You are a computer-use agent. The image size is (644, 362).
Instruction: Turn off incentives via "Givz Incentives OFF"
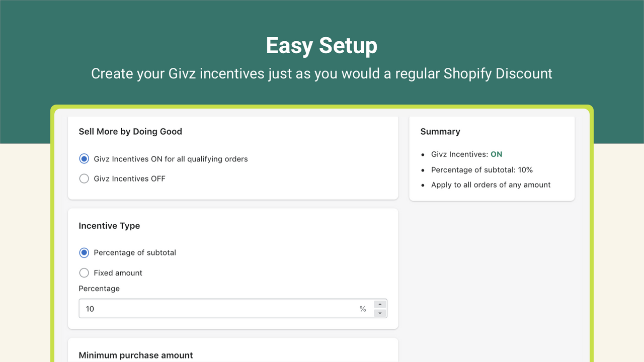point(84,178)
